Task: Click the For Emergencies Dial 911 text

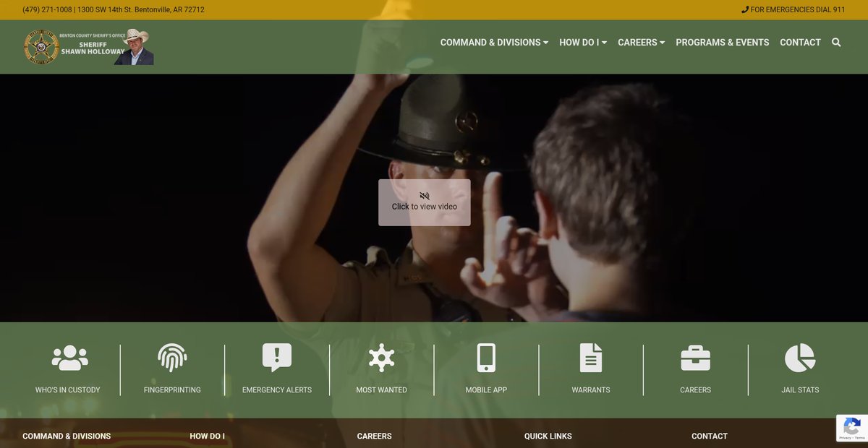Action: pos(793,10)
